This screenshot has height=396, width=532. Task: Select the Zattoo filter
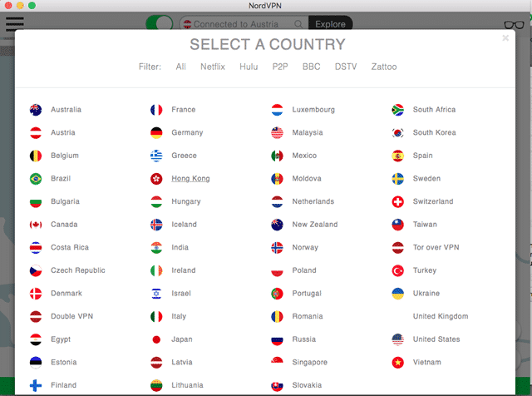point(384,67)
